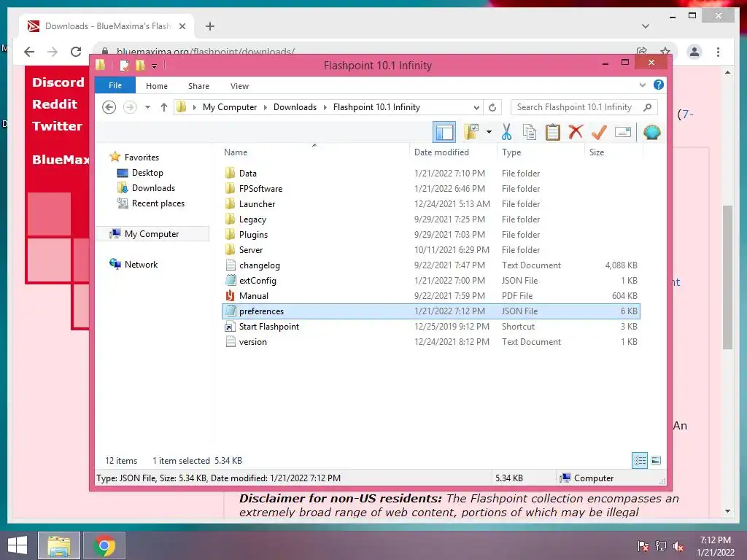Go up one folder level
The width and height of the screenshot is (747, 560).
tap(164, 107)
